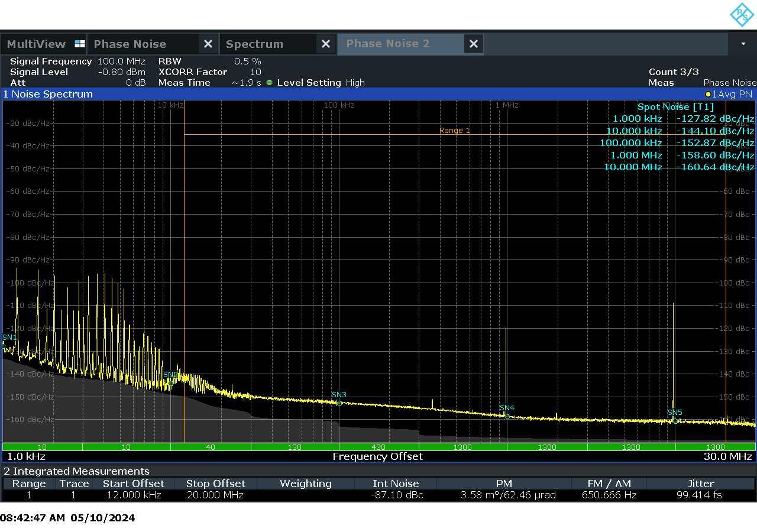The width and height of the screenshot is (757, 532).
Task: Click the Rohde & Schwarz logo
Action: (741, 15)
